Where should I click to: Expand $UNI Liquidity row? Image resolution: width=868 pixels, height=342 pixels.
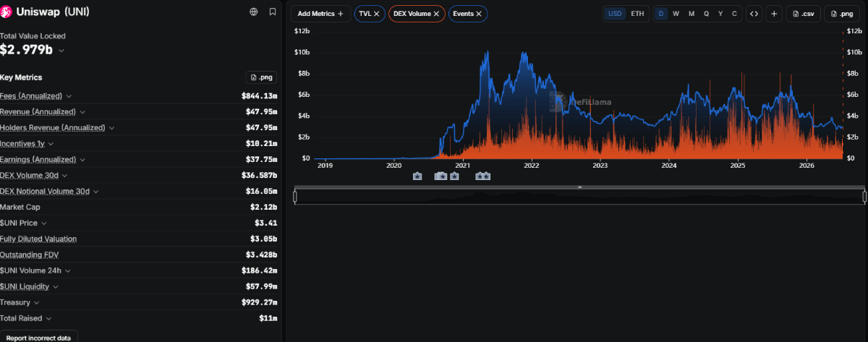tap(56, 287)
